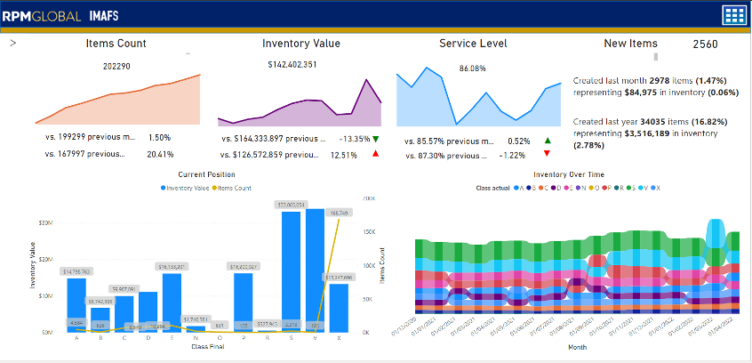Click the $142,402,351 inventory value
The height and width of the screenshot is (363, 752).
292,64
